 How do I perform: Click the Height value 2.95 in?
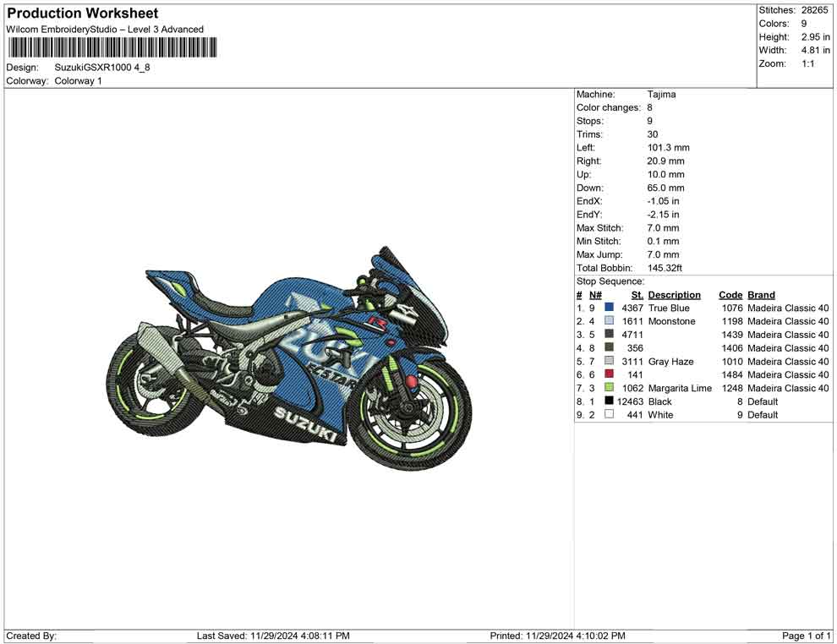click(816, 37)
